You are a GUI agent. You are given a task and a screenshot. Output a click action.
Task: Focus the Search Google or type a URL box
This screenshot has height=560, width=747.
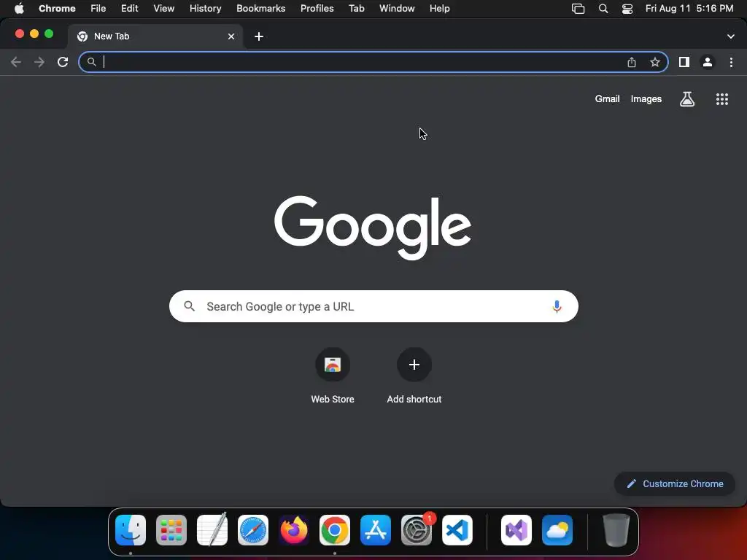point(373,306)
